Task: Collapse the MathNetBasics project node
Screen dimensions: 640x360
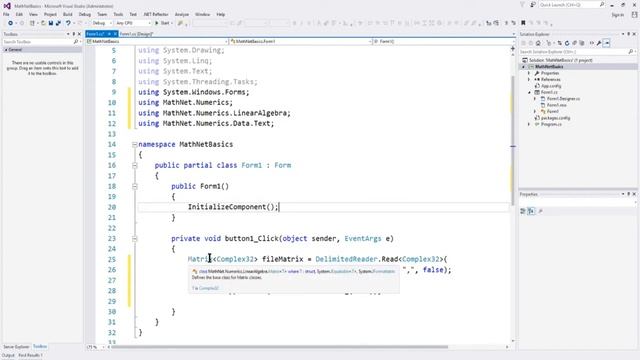Action: 524,67
